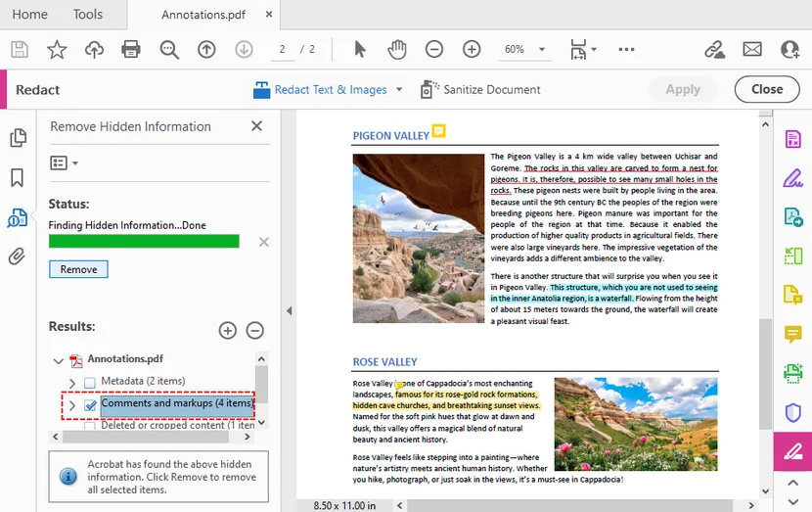Select the active Redact tool icon

[x=792, y=451]
